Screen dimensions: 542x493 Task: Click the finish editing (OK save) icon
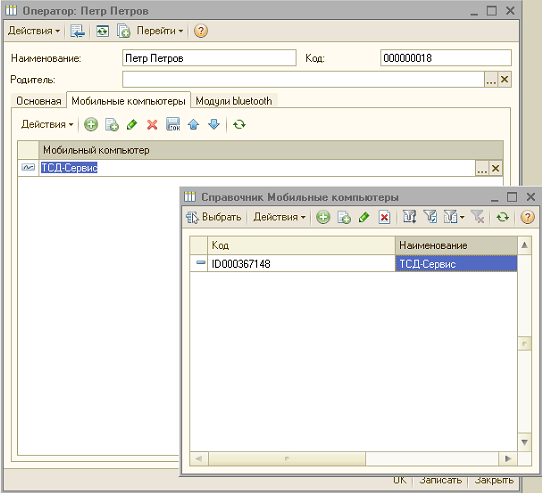tap(173, 124)
